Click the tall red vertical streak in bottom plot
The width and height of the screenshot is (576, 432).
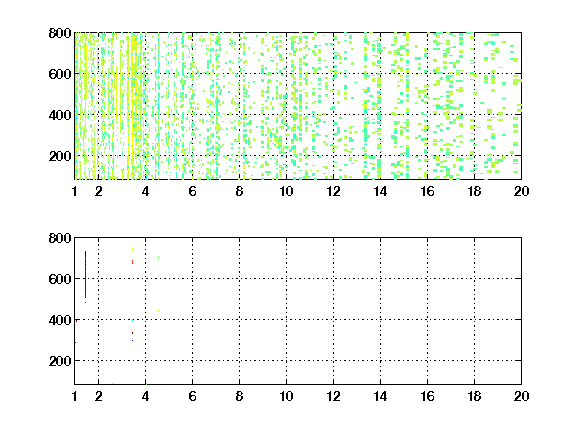85,274
